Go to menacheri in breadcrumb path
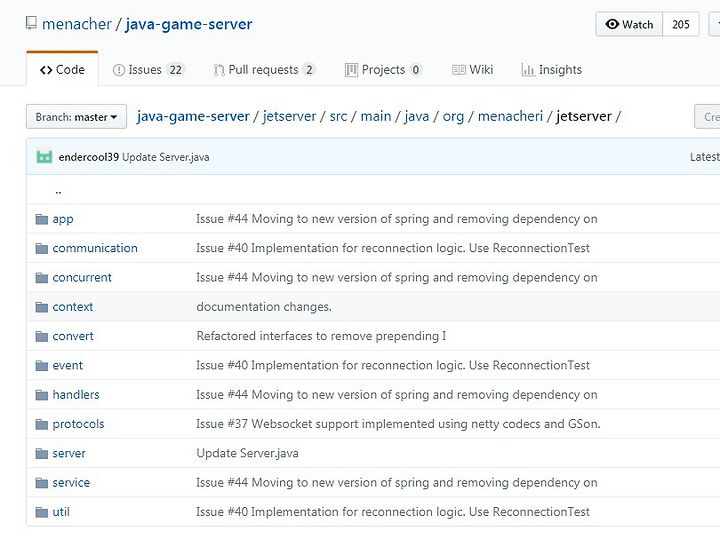Viewport: 720px width, 539px height. [x=511, y=117]
